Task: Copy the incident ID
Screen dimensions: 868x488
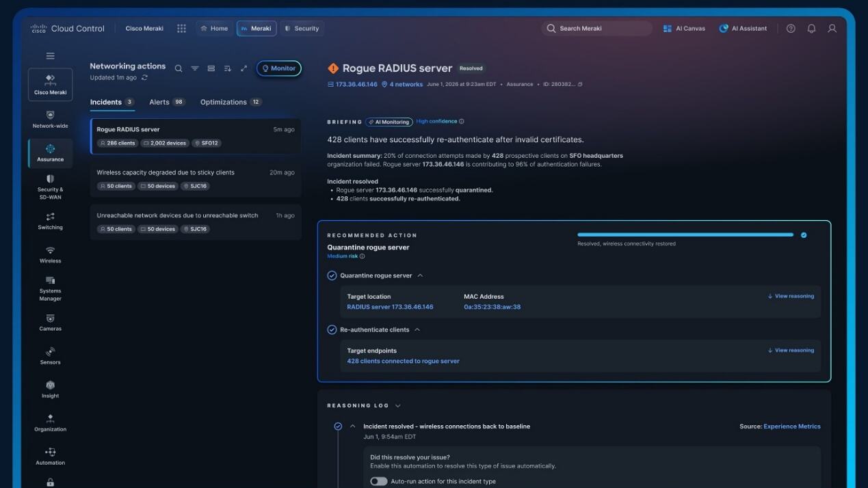Action: [580, 85]
